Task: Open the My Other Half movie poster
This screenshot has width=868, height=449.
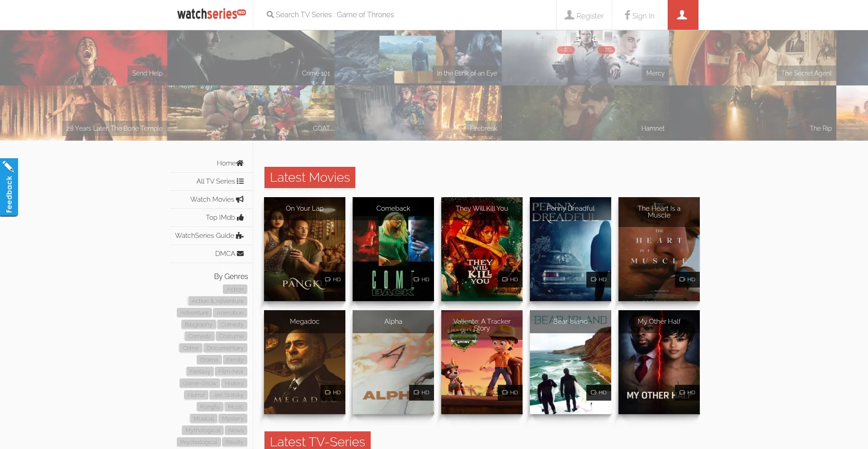Action: tap(659, 362)
